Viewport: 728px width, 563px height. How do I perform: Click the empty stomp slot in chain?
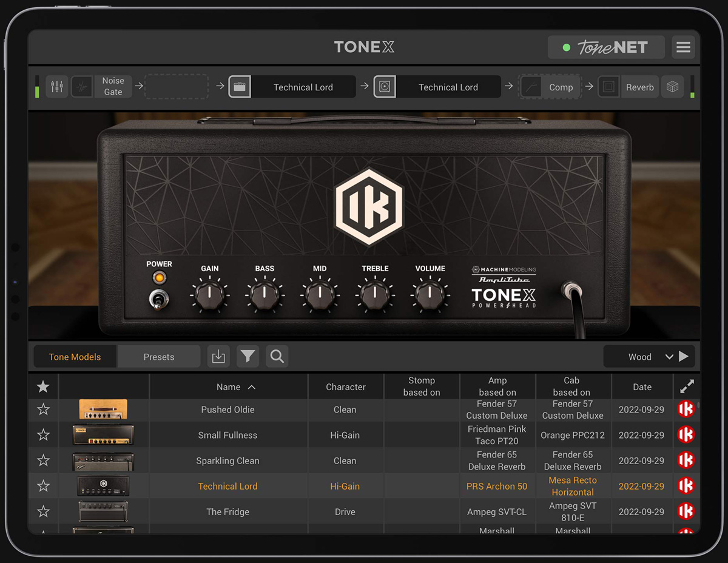pos(177,87)
